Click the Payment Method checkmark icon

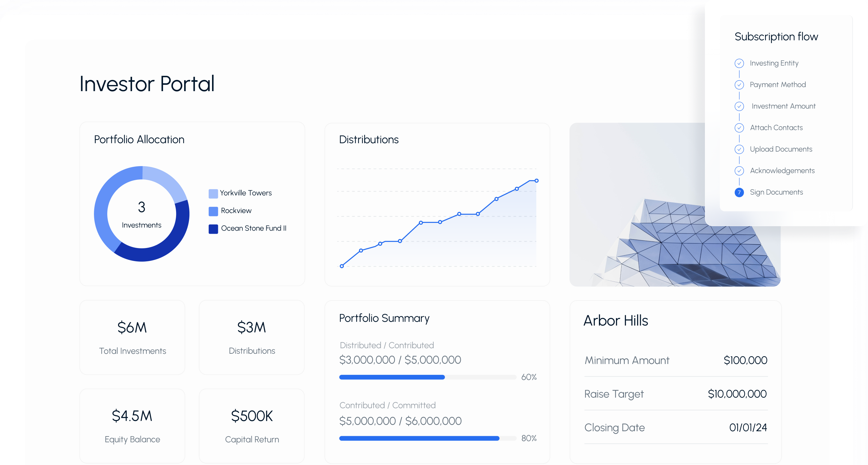(x=739, y=85)
